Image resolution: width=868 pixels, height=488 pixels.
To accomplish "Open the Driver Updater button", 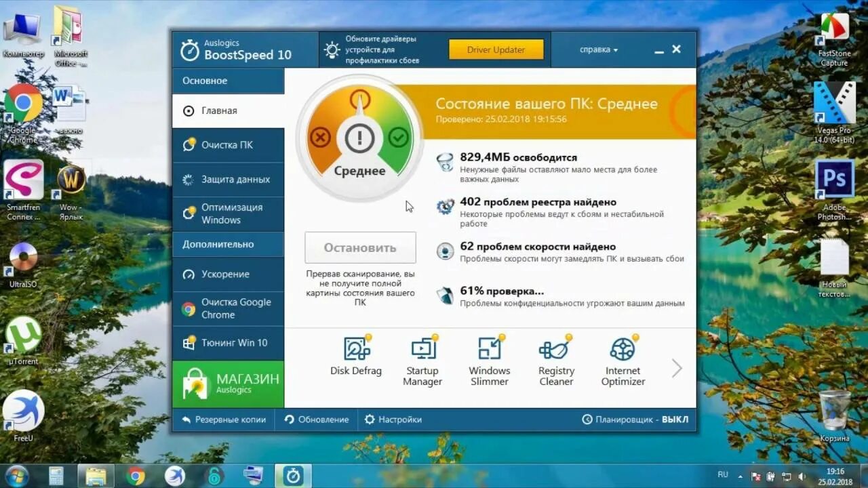I will 496,49.
